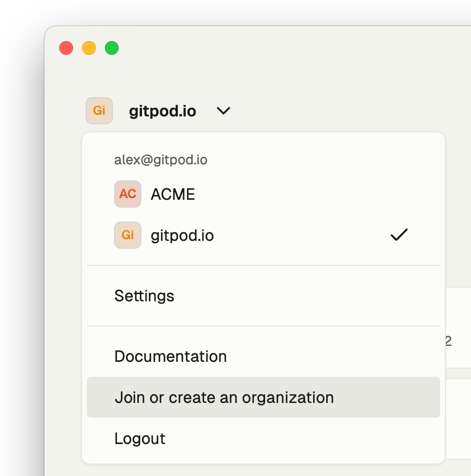This screenshot has height=476, width=471.
Task: Click the yellow minimize window button
Action: point(89,48)
